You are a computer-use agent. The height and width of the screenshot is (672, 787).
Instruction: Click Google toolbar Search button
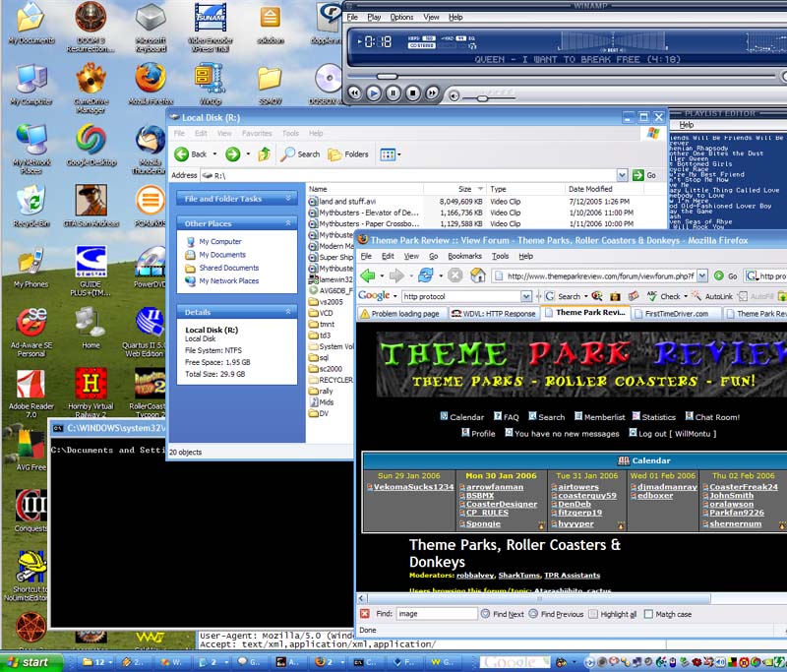[x=563, y=296]
